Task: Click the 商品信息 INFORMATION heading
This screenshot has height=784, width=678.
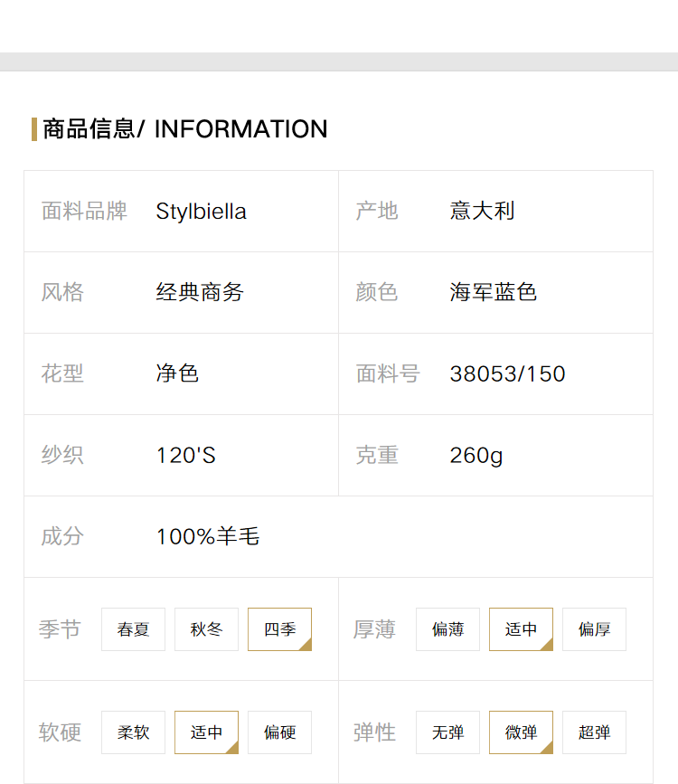Action: [x=185, y=129]
